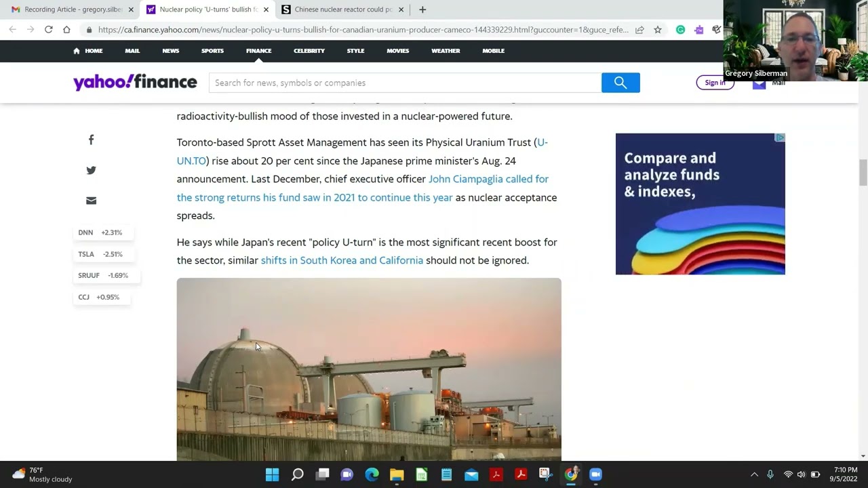The width and height of the screenshot is (868, 488).
Task: Switch to the Chinese nuclear reactor tab
Action: (x=342, y=9)
